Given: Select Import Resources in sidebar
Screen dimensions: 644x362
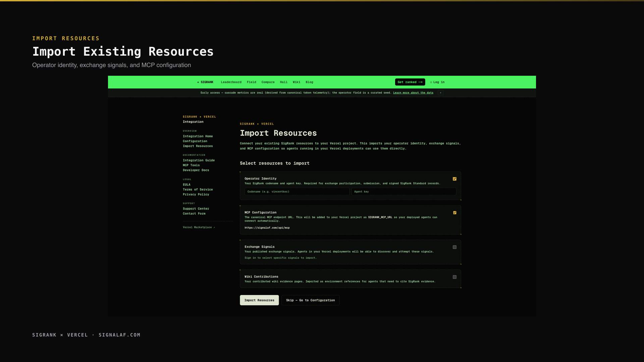Looking at the screenshot, I should pyautogui.click(x=198, y=146).
